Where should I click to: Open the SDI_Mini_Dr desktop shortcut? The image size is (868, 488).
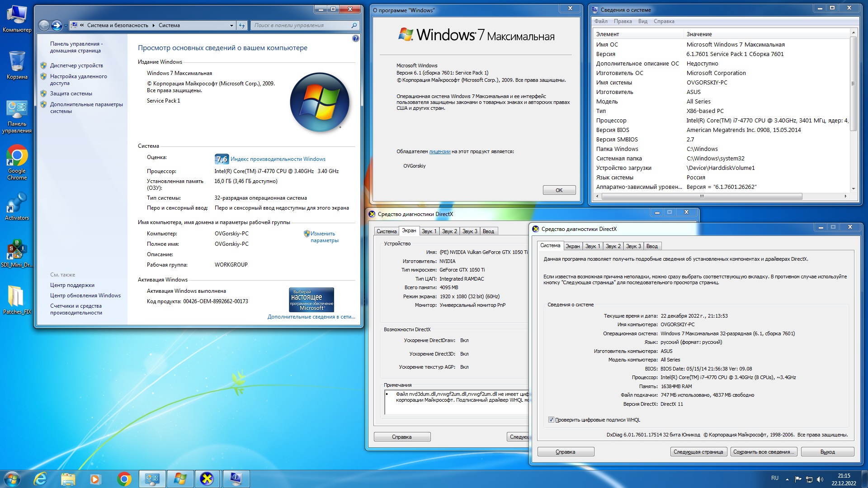17,253
